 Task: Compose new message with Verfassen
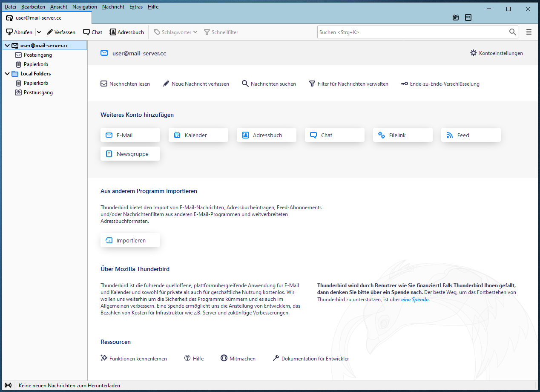61,32
